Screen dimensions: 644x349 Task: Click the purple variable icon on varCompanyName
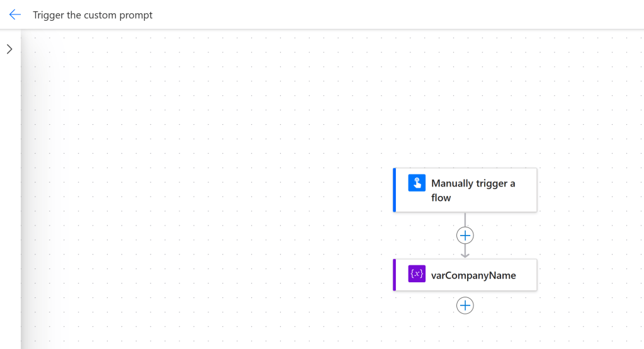417,274
